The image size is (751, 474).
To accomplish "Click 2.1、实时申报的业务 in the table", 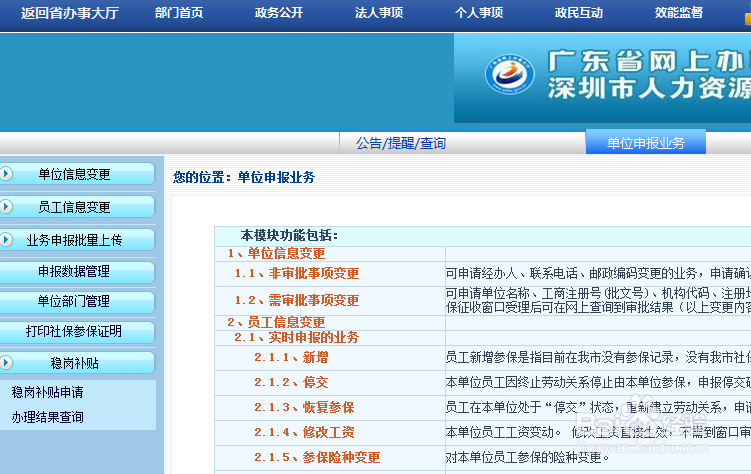I will click(296, 337).
